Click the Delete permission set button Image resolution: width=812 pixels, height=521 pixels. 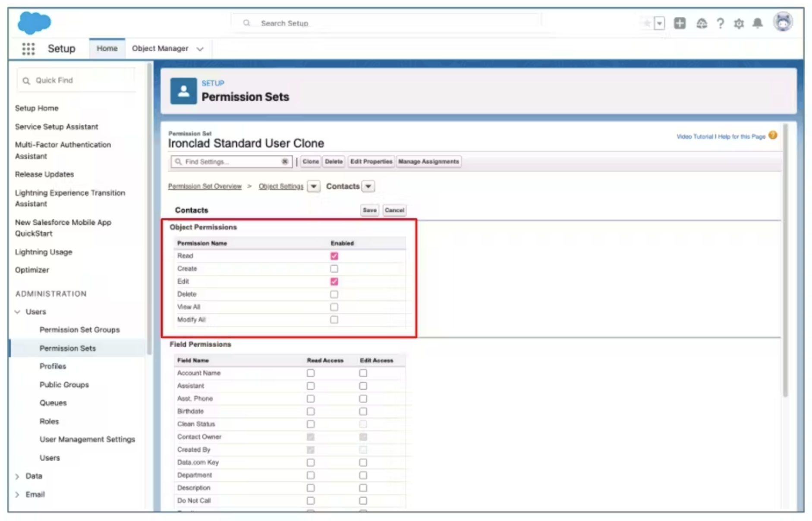(x=334, y=162)
